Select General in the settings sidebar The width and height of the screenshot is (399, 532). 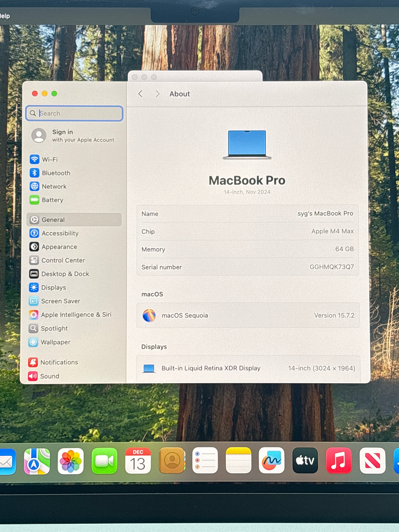coord(74,220)
